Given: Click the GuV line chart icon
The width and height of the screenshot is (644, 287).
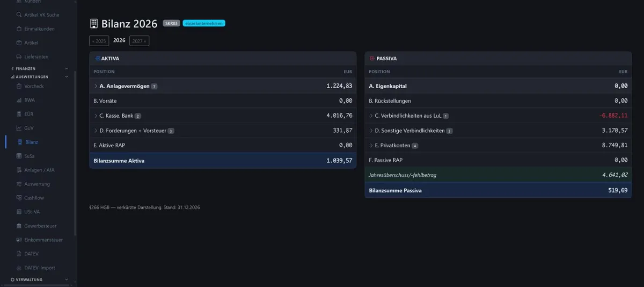Looking at the screenshot, I should point(19,128).
